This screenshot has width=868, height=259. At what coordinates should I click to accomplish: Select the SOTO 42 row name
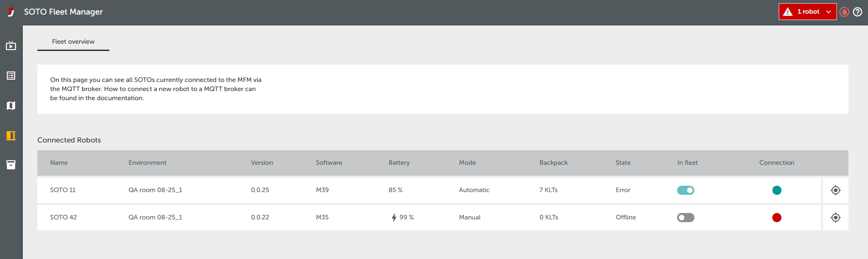[63, 217]
